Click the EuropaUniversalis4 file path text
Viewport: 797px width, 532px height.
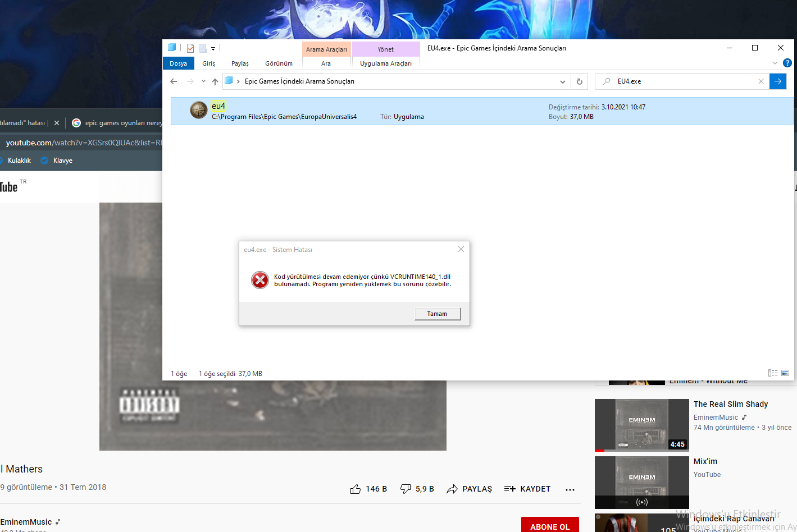(284, 117)
